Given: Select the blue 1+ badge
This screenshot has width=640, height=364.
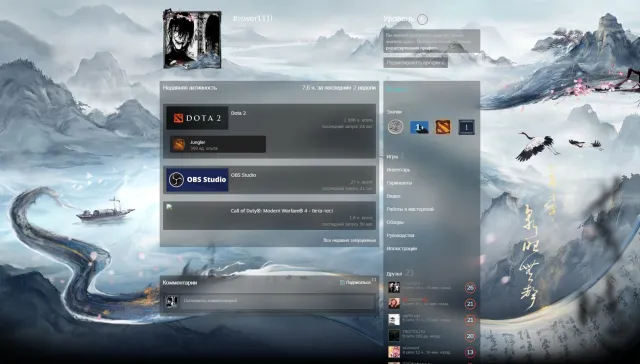Looking at the screenshot, I should pyautogui.click(x=419, y=127).
